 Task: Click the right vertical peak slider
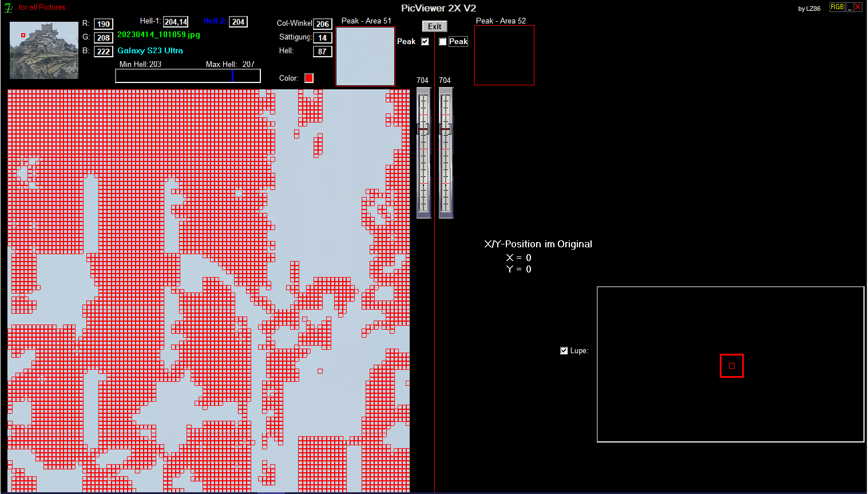click(x=446, y=152)
